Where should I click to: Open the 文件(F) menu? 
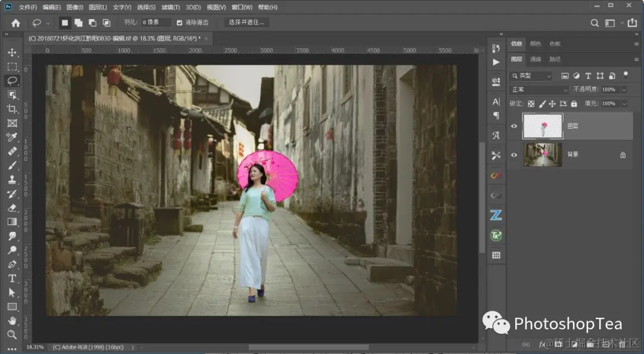27,7
